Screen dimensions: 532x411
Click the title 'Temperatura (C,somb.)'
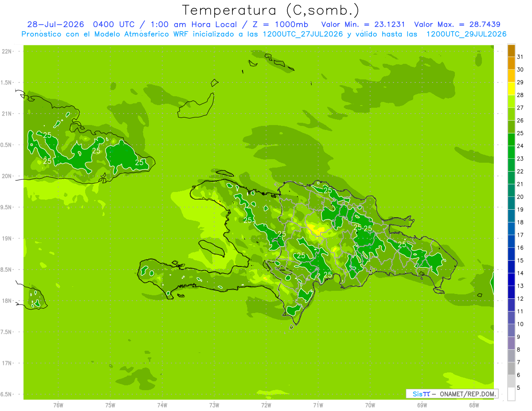[271, 10]
